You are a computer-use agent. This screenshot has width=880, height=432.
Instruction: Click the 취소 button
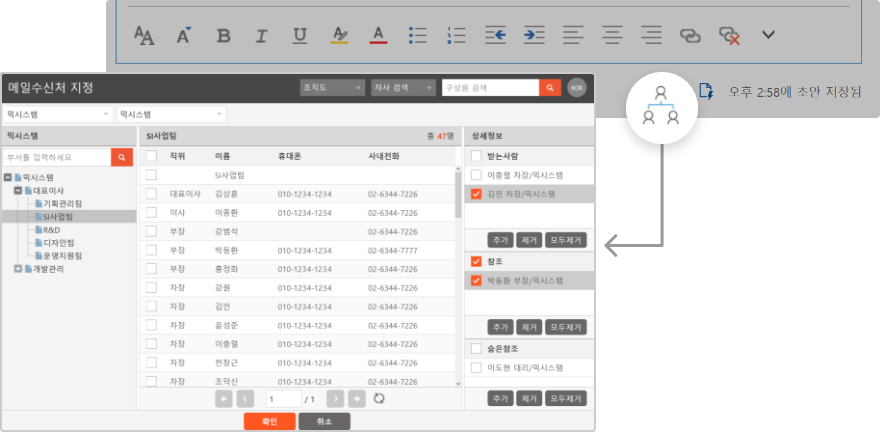tap(324, 421)
